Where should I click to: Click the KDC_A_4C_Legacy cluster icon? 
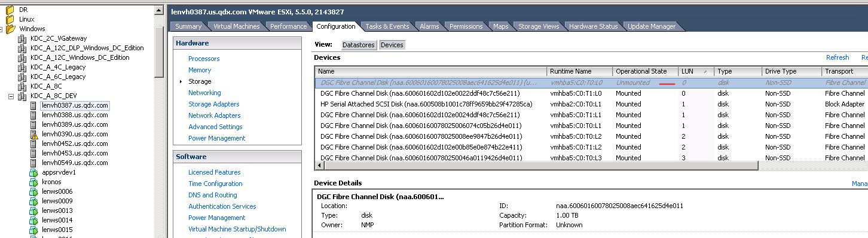click(23, 67)
